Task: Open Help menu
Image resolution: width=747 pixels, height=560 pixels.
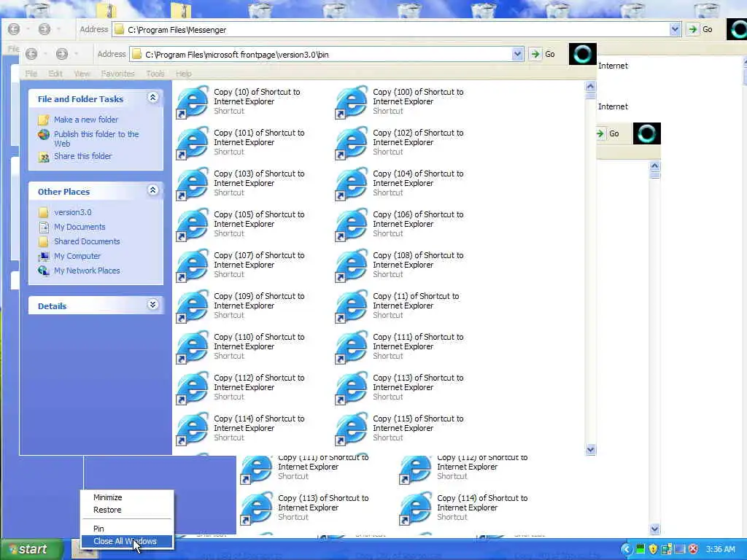Action: (183, 74)
